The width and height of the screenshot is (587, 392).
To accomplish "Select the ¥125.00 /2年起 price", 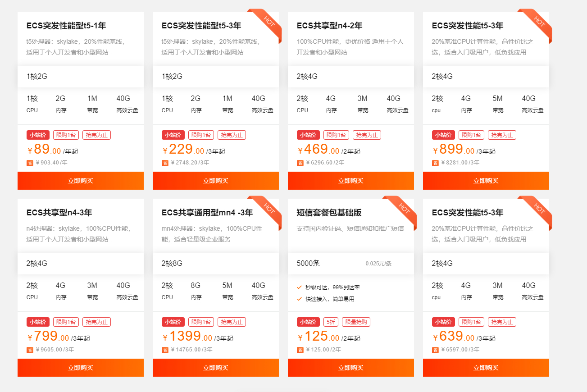I will tap(329, 337).
